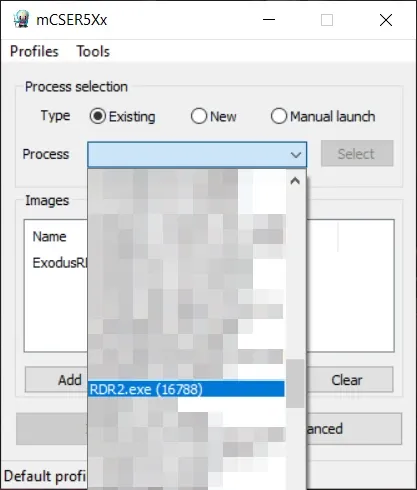Screen dimensions: 417x490
Task: Maximize the mCSER5Xx window
Action: pyautogui.click(x=327, y=20)
